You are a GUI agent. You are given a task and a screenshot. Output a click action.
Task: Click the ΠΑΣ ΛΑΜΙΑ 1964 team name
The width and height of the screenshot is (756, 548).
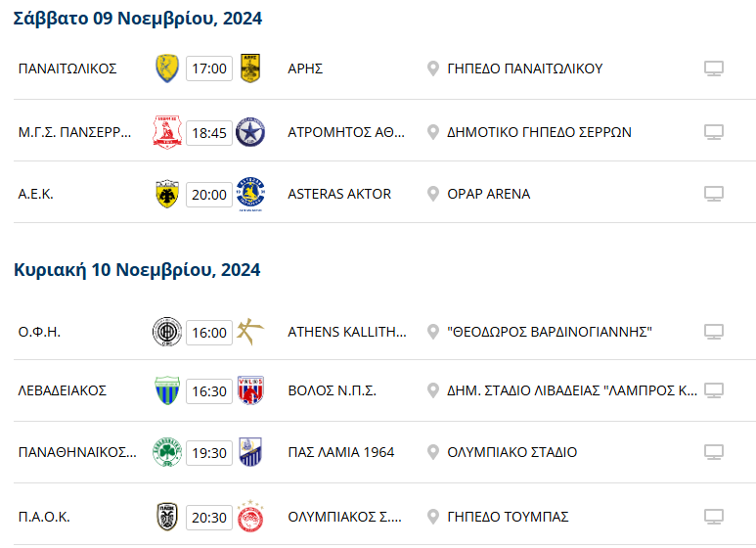[340, 453]
